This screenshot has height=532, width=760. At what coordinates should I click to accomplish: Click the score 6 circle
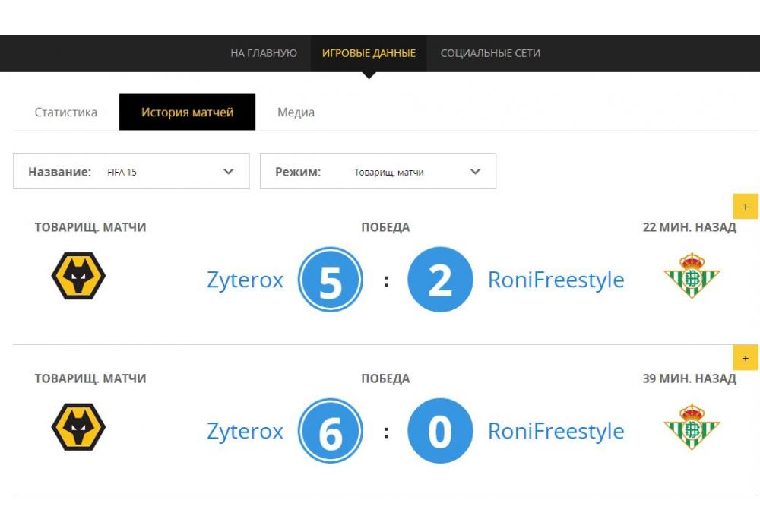pos(330,431)
